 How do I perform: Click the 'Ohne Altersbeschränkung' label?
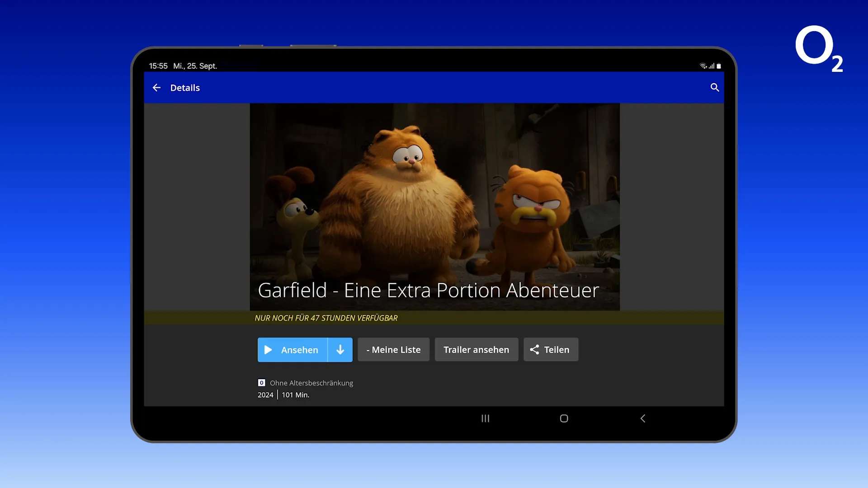click(x=311, y=383)
